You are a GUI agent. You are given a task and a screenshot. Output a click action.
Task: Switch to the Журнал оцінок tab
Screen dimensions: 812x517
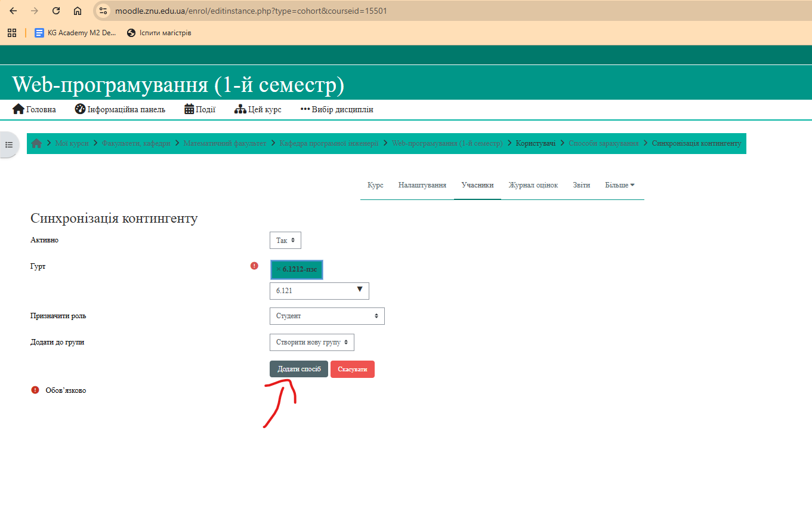pos(533,185)
